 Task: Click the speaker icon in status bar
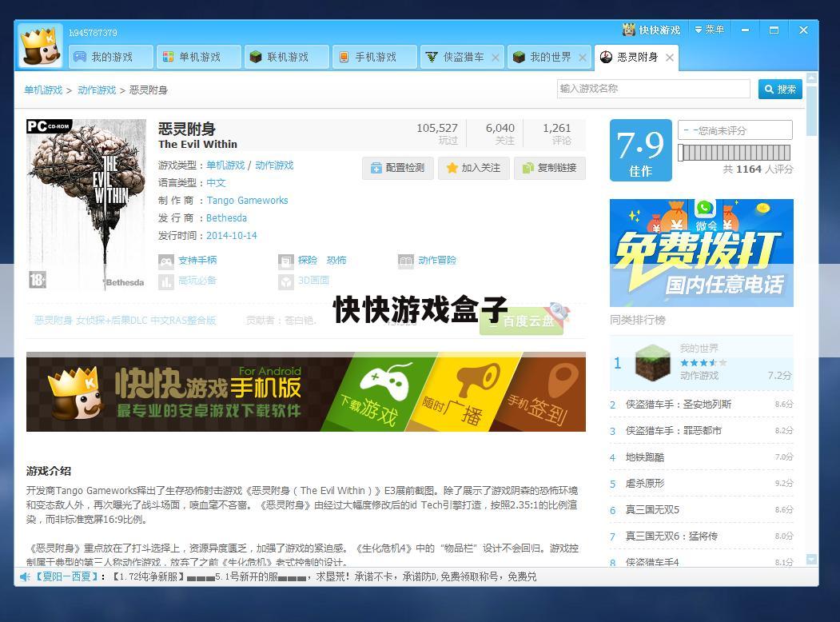point(25,577)
